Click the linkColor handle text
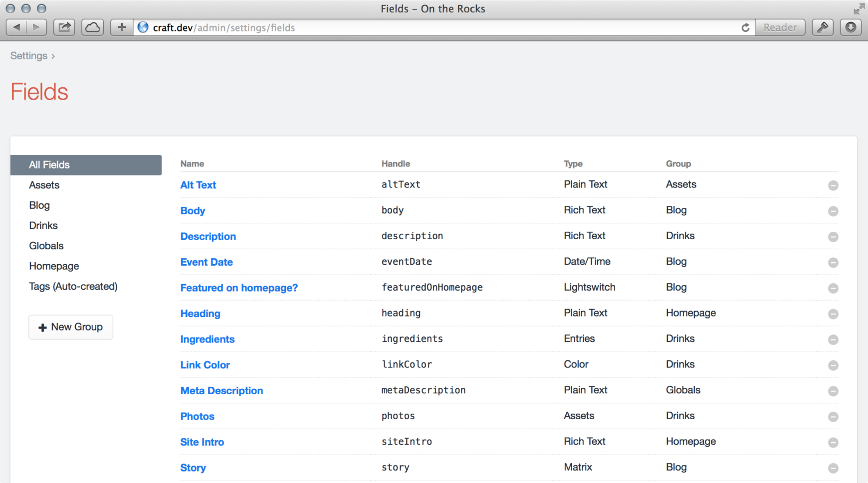The height and width of the screenshot is (483, 868). [407, 364]
